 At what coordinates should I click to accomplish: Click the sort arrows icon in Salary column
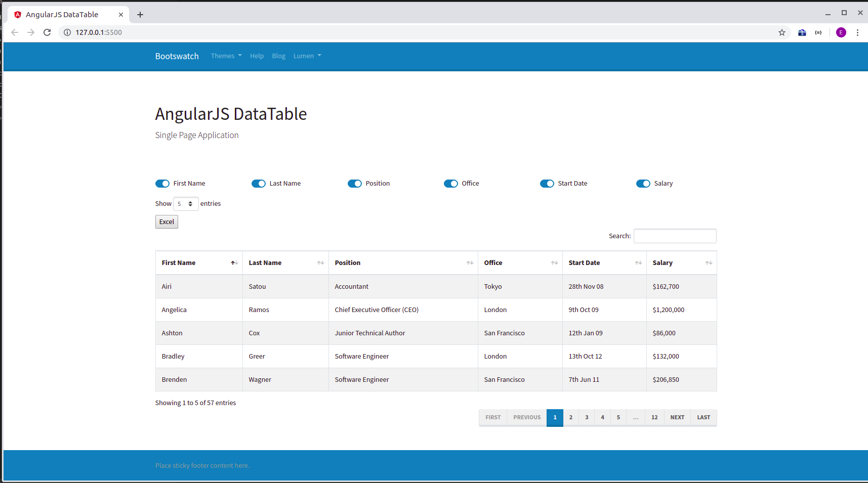point(709,263)
